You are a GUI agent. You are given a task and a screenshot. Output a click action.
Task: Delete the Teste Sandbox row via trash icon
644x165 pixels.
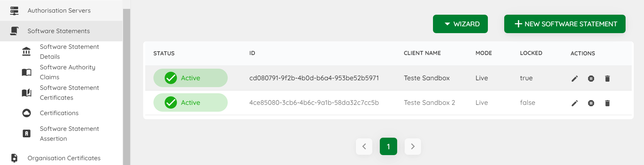coord(607,79)
